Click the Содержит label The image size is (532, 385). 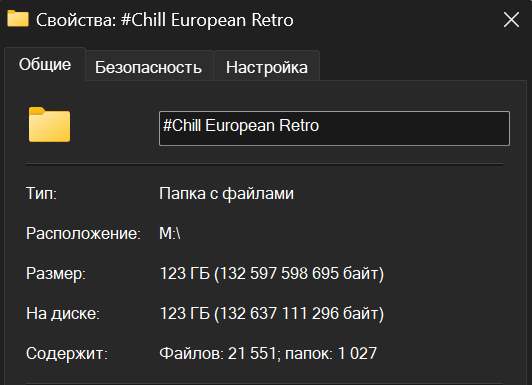[67, 353]
